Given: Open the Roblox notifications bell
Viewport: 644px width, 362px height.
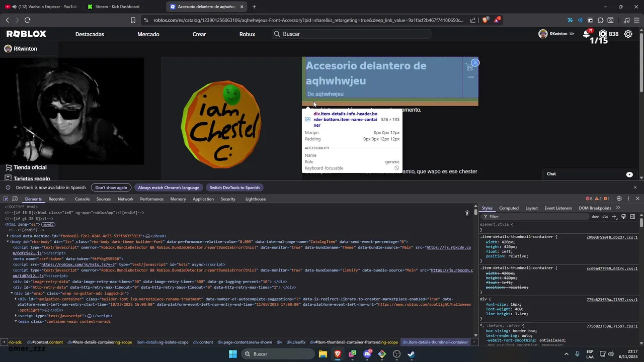Looking at the screenshot, I should tap(587, 34).
